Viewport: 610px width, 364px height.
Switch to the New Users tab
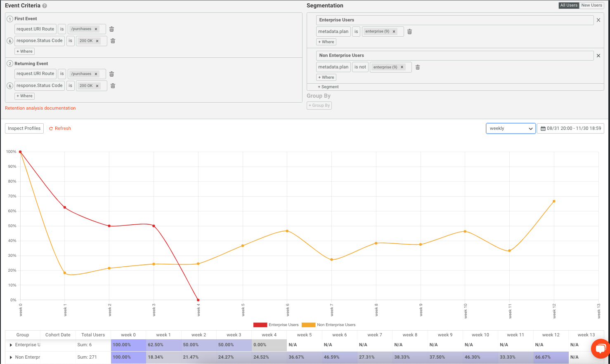pos(591,5)
